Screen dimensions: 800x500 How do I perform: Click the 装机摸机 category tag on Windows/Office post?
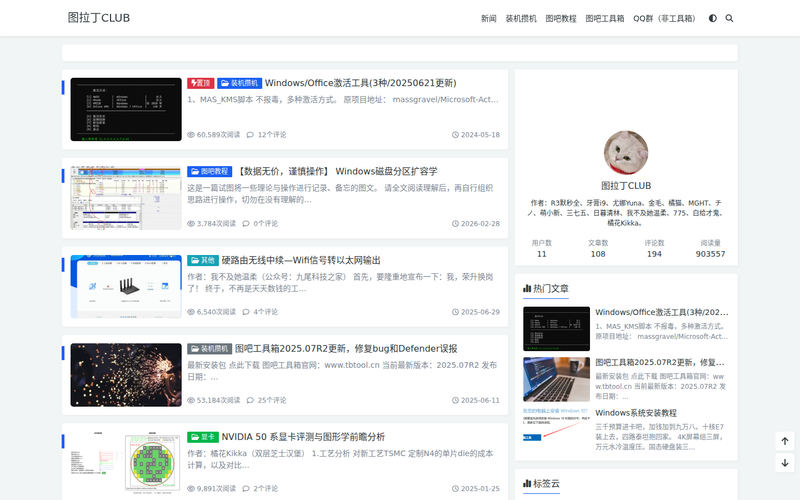240,83
